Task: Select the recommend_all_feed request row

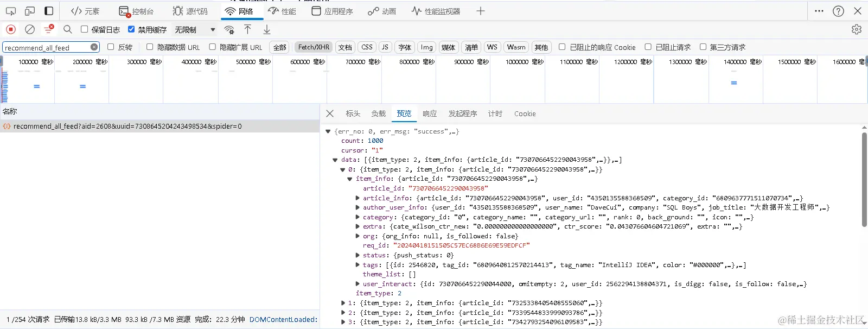Action: coord(159,126)
